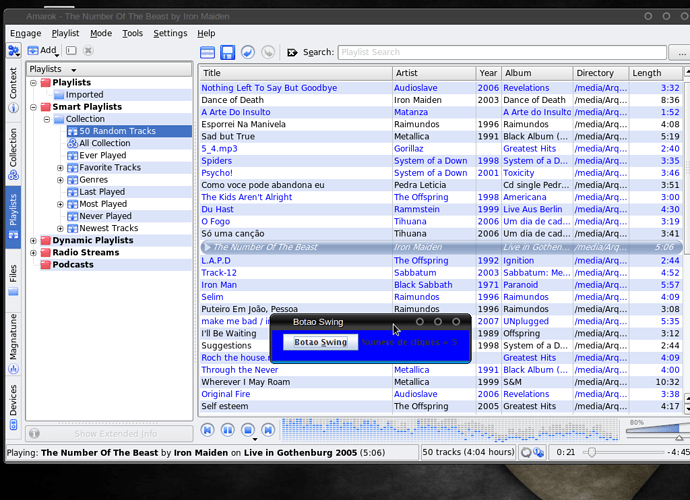Click the greyed Redo arrow icon
The height and width of the screenshot is (500, 690).
268,52
